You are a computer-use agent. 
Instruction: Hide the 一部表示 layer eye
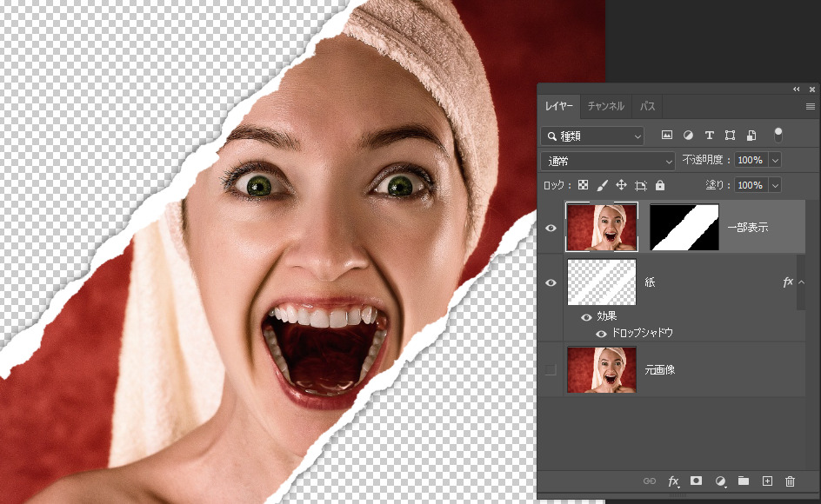point(551,228)
